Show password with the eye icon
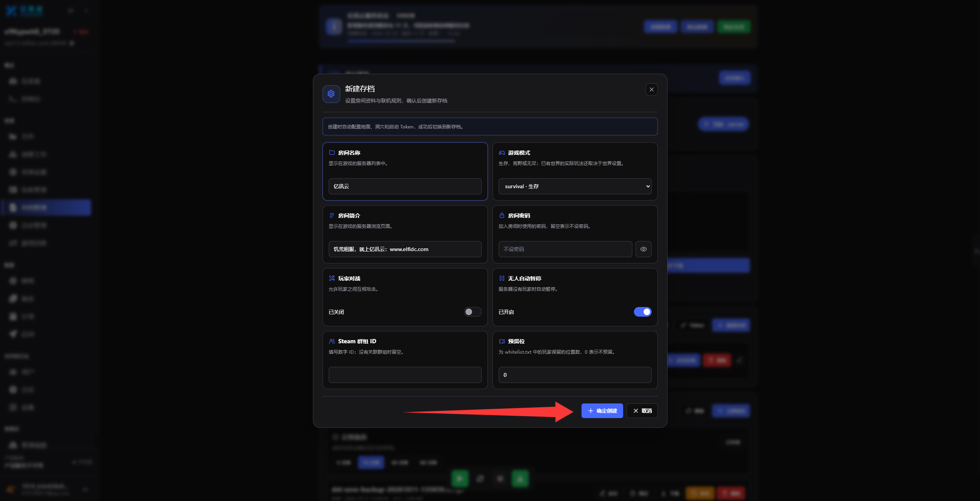The image size is (980, 501). pyautogui.click(x=643, y=249)
